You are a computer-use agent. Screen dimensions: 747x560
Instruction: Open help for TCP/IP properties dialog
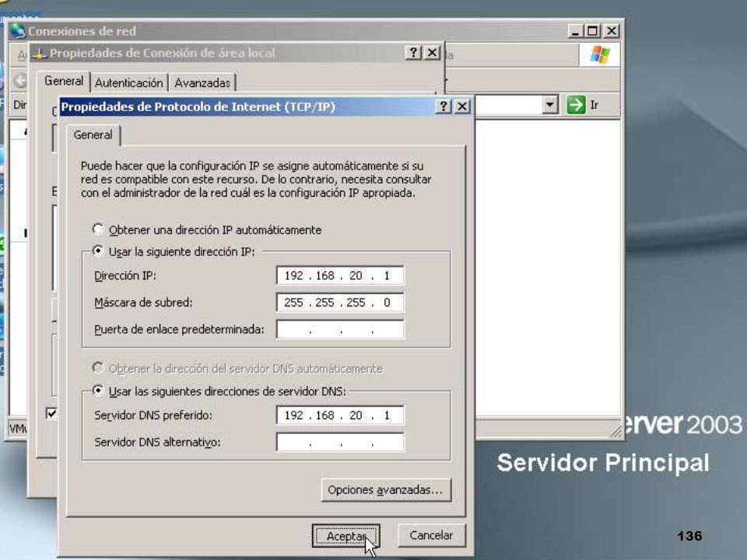tap(444, 107)
